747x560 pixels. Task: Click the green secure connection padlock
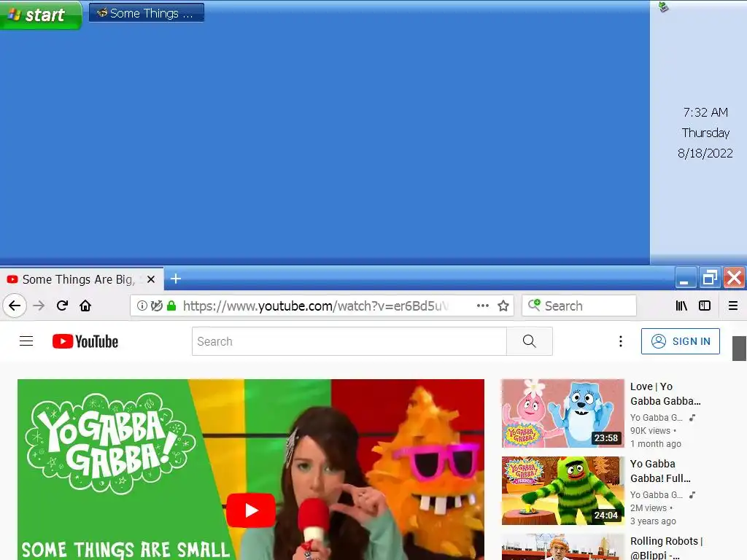[171, 306]
